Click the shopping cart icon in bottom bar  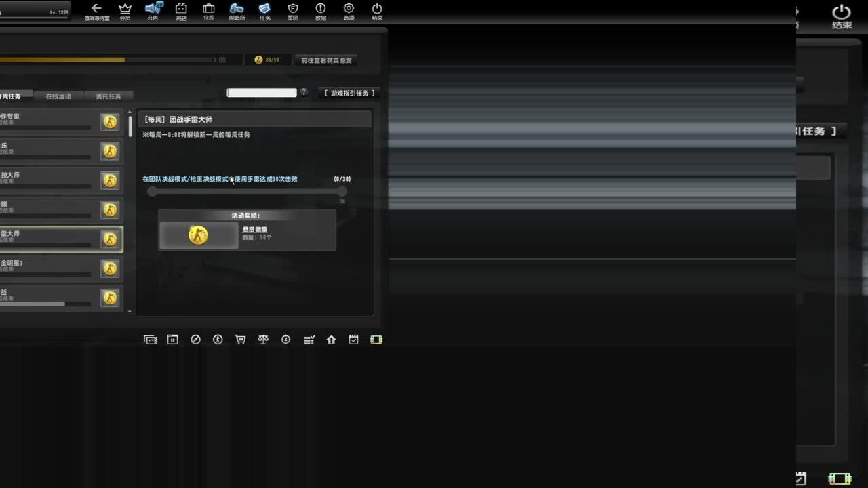point(240,340)
